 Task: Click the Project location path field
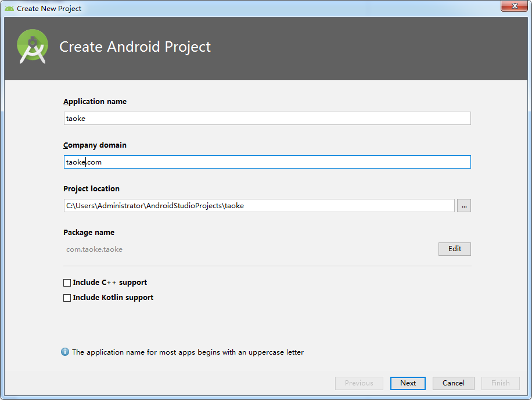[x=259, y=206]
